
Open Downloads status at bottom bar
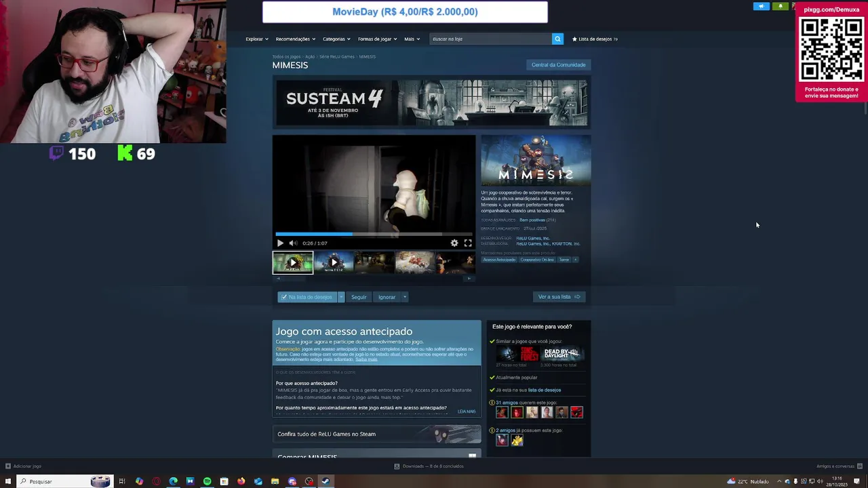tap(429, 466)
